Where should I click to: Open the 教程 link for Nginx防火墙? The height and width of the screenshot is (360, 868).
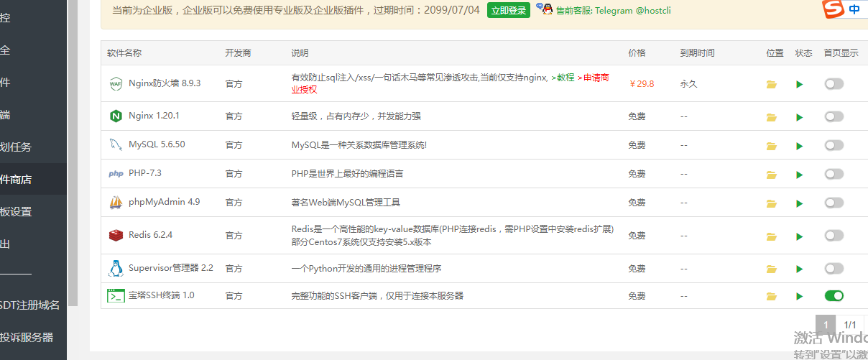563,78
